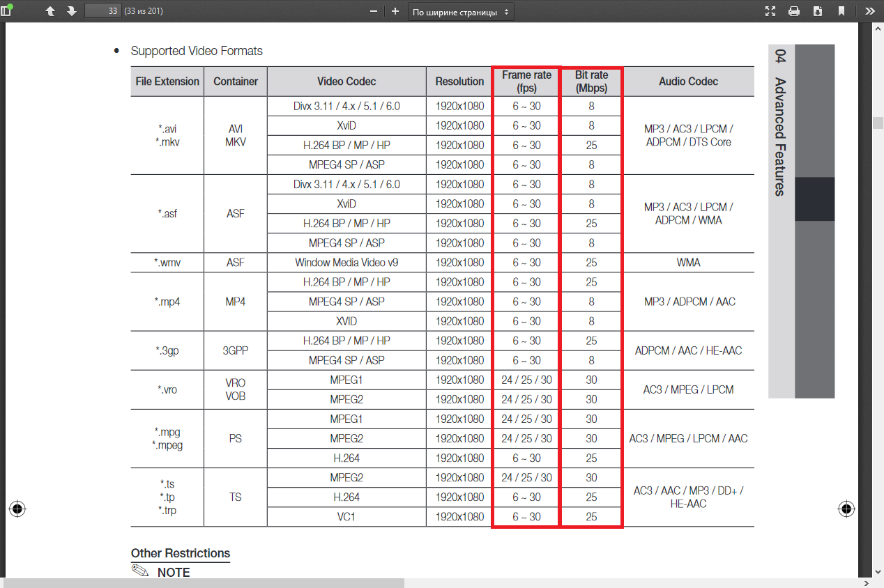Toggle the sidebar panel button

[6, 11]
